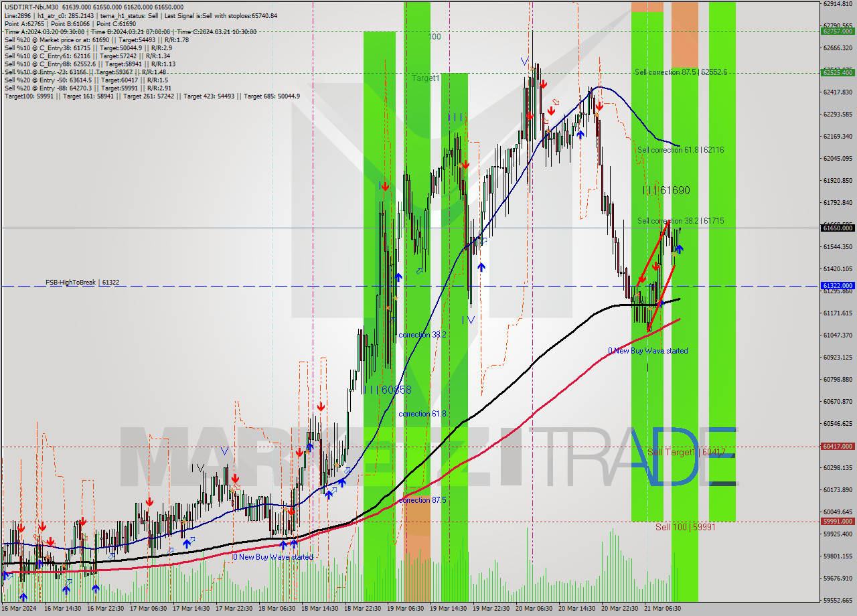
Task: Select the 59925.400 price axis value
Action: 838,534
